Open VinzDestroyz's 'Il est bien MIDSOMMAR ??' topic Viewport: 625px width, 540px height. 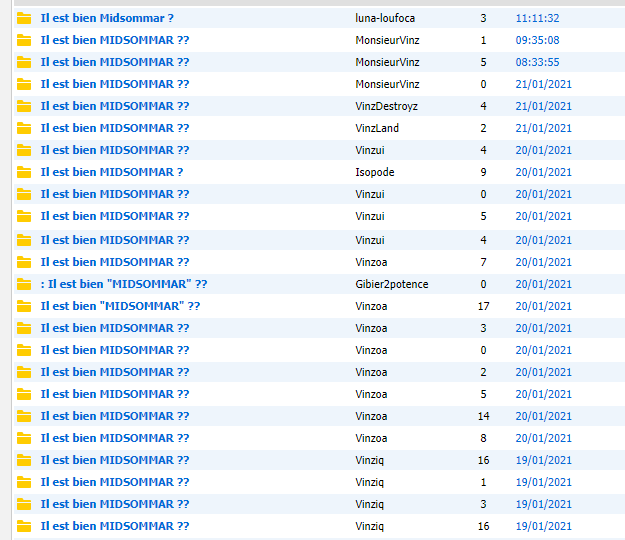(115, 106)
